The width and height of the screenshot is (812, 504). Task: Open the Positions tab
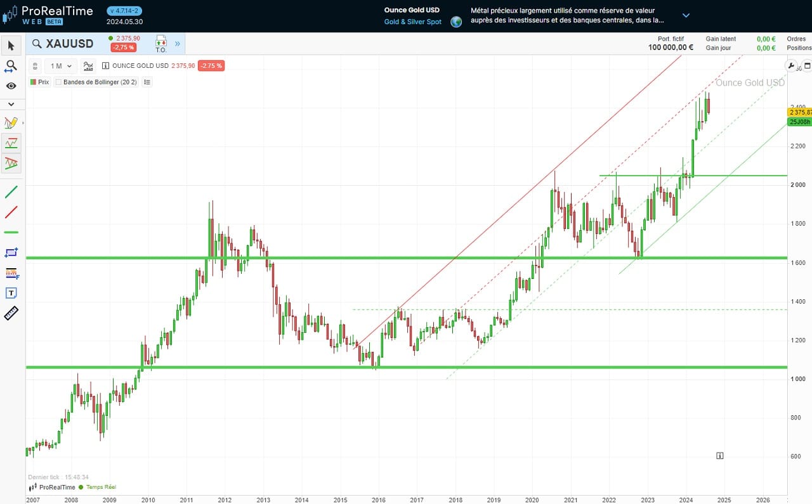(799, 48)
